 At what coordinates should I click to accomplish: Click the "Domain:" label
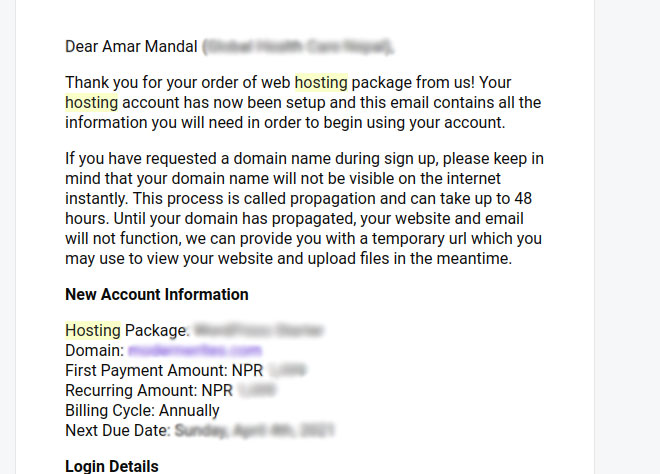tap(95, 350)
